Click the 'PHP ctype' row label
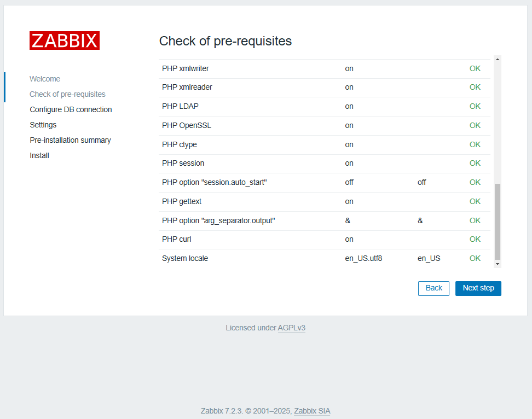 pyautogui.click(x=179, y=144)
